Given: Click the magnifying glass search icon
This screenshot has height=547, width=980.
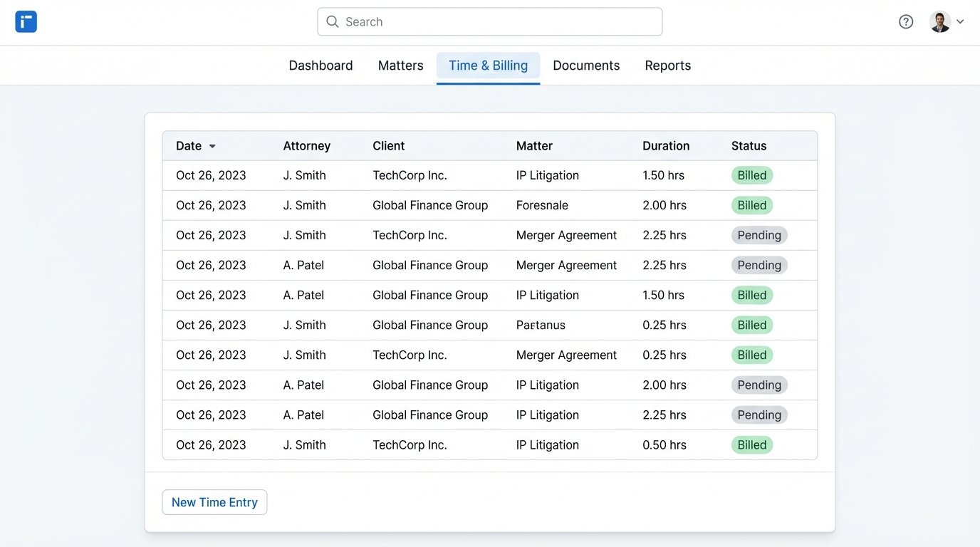Looking at the screenshot, I should tap(332, 21).
